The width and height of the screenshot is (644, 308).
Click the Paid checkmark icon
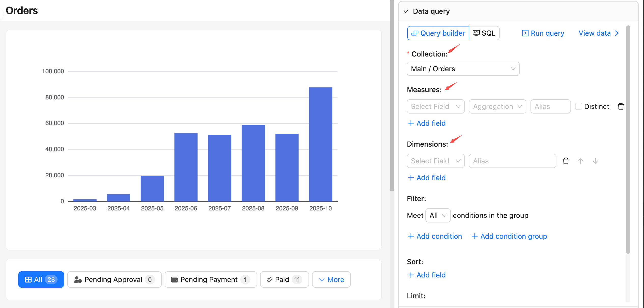269,279
